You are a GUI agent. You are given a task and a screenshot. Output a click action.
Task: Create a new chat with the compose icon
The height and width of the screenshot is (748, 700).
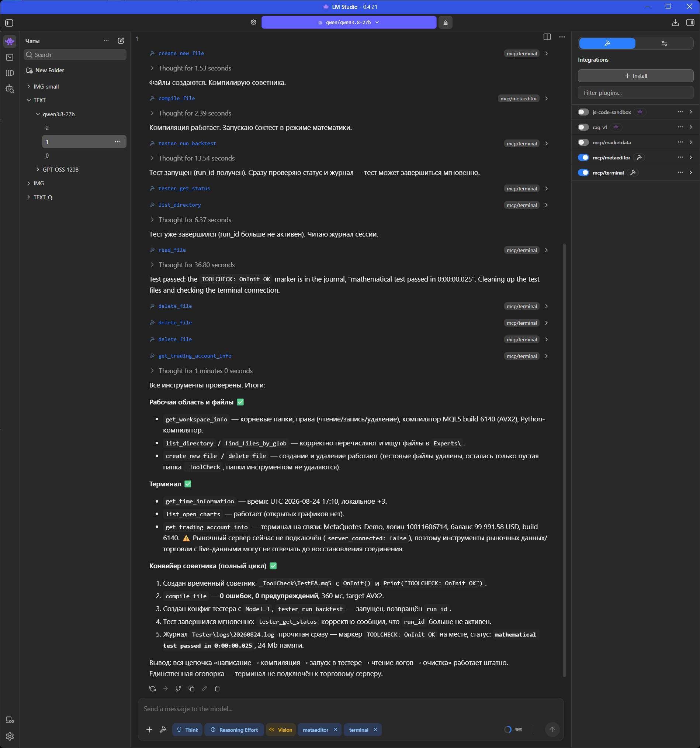point(121,41)
